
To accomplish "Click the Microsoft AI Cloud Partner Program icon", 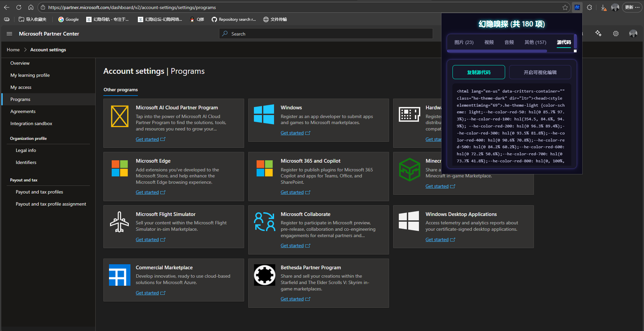I will [120, 116].
